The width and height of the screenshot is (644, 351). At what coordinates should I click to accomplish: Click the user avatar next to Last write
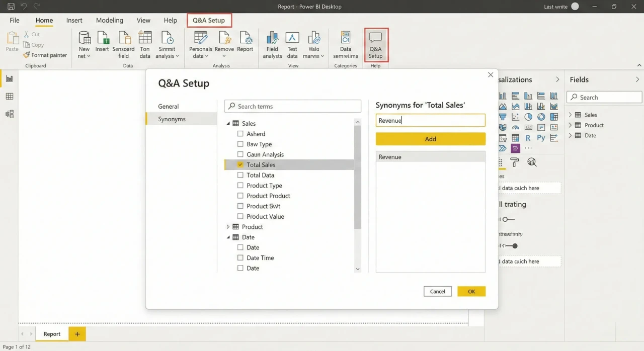[575, 7]
